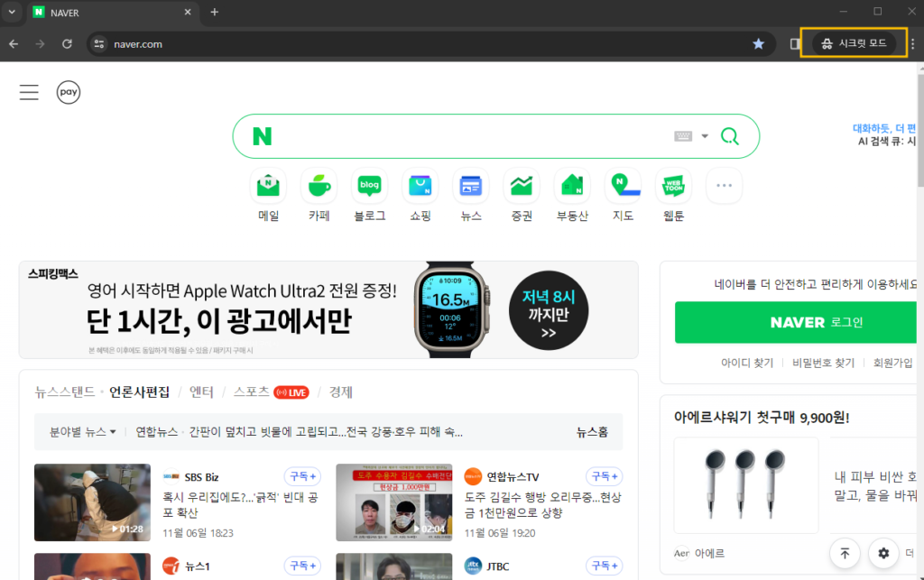
Task: Open the 대화하듯 AI 검색 큐 promo link
Action: point(884,134)
